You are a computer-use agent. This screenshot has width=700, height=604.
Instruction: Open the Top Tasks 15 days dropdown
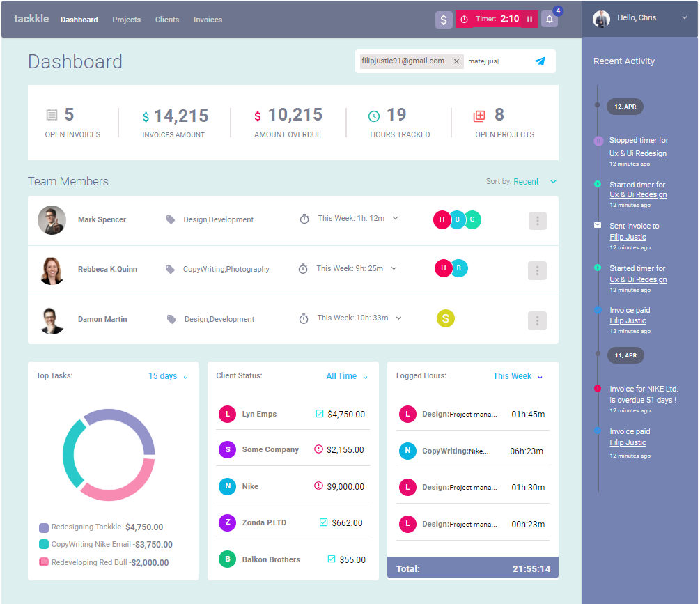click(x=169, y=376)
